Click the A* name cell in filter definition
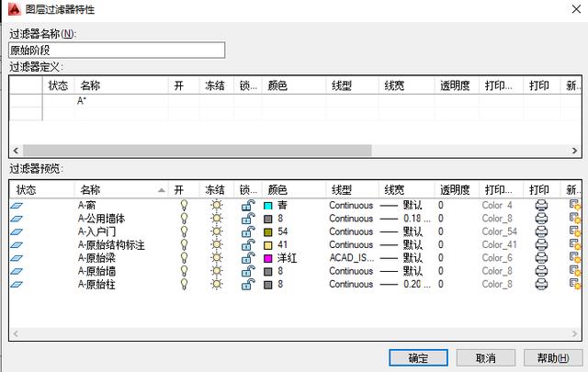Image resolution: width=588 pixels, height=372 pixels. point(120,100)
